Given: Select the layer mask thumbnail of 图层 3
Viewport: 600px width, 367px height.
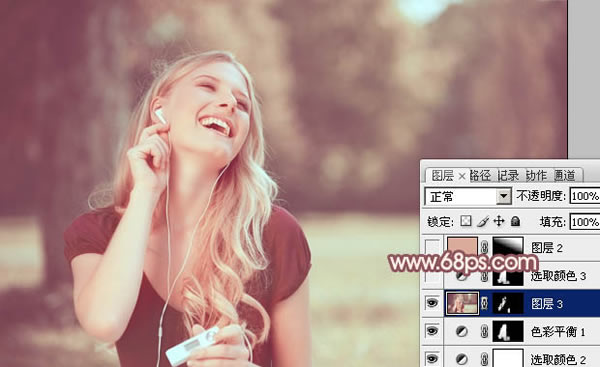Looking at the screenshot, I should [508, 304].
